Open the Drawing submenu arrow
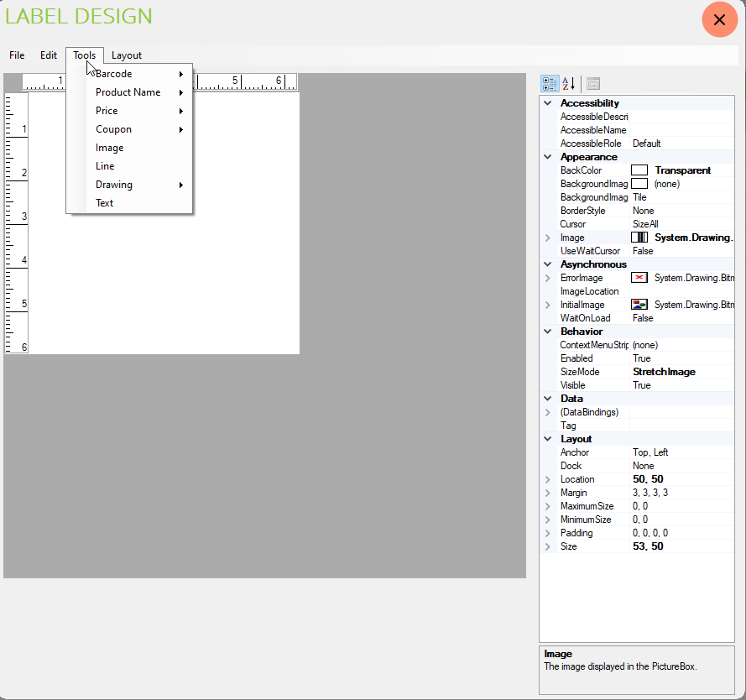The height and width of the screenshot is (700, 746). 181,185
